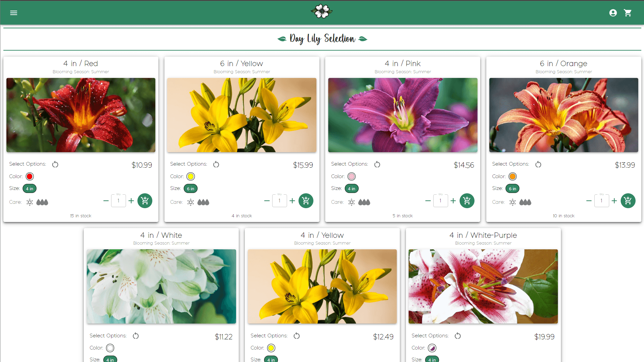Screen dimensions: 644x362
Task: Add 4 in / Pink lily to cart
Action: click(467, 201)
